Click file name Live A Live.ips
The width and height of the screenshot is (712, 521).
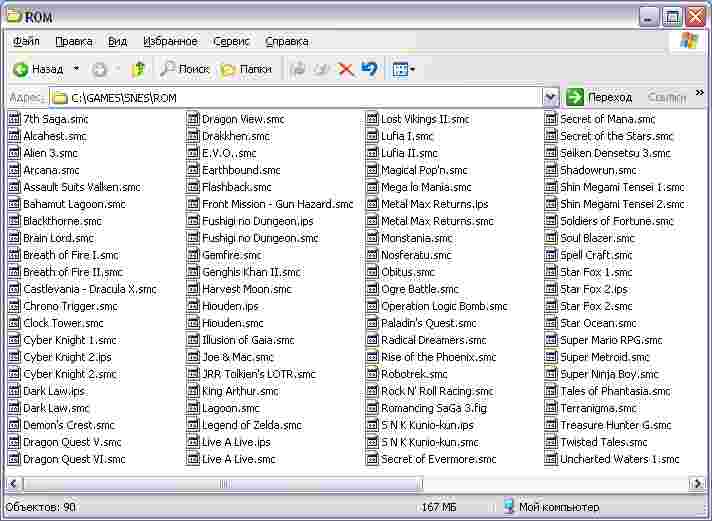pyautogui.click(x=236, y=442)
